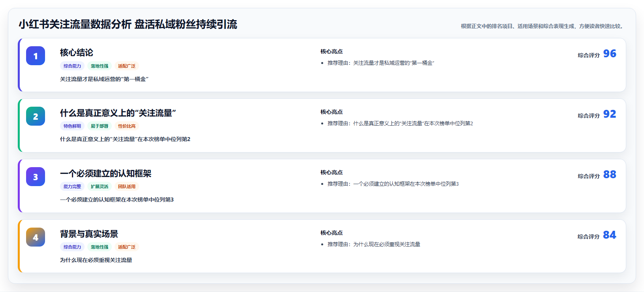Click the 易于部署 tag

pos(100,126)
